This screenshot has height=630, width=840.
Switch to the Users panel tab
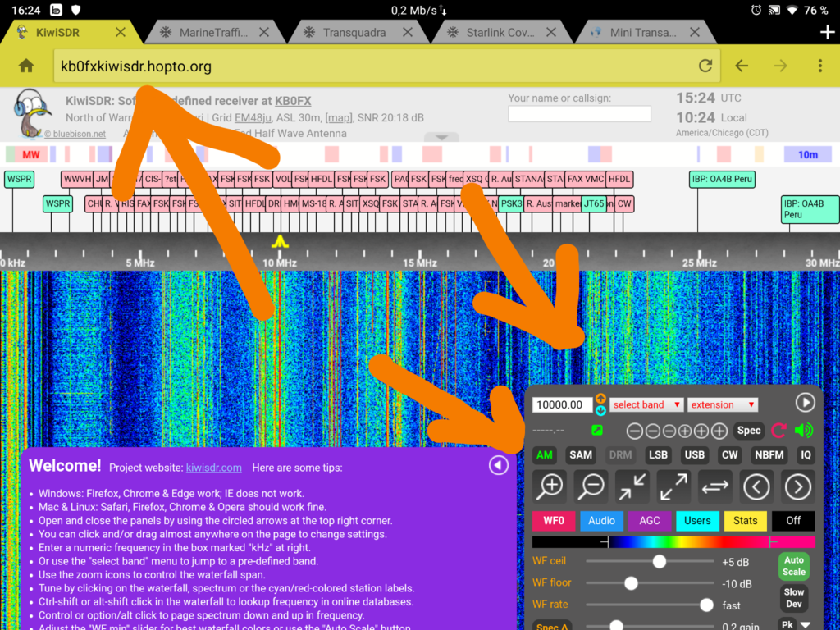point(697,521)
